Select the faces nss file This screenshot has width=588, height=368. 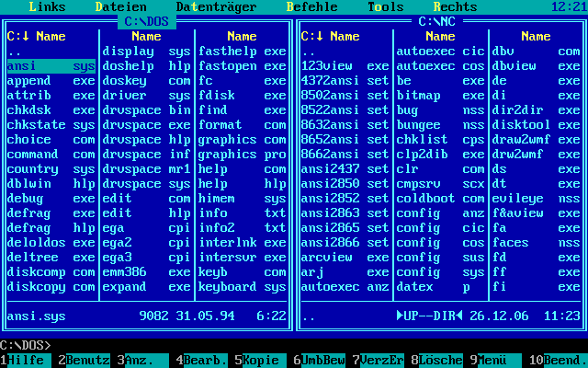pyautogui.click(x=537, y=243)
